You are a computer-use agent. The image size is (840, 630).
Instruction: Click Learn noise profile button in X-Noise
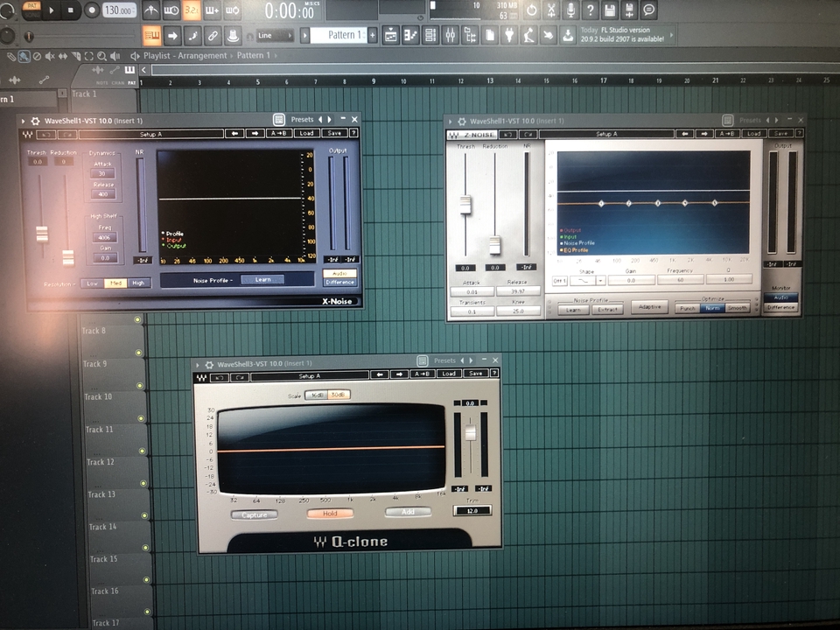tap(262, 280)
